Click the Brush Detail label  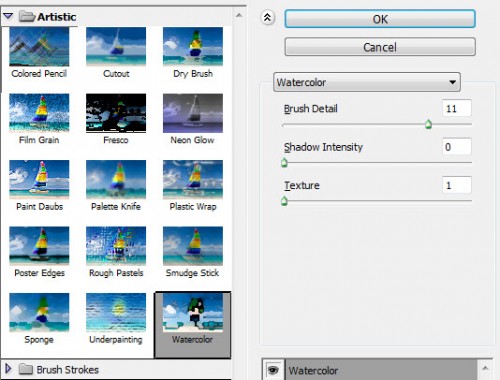tap(311, 109)
